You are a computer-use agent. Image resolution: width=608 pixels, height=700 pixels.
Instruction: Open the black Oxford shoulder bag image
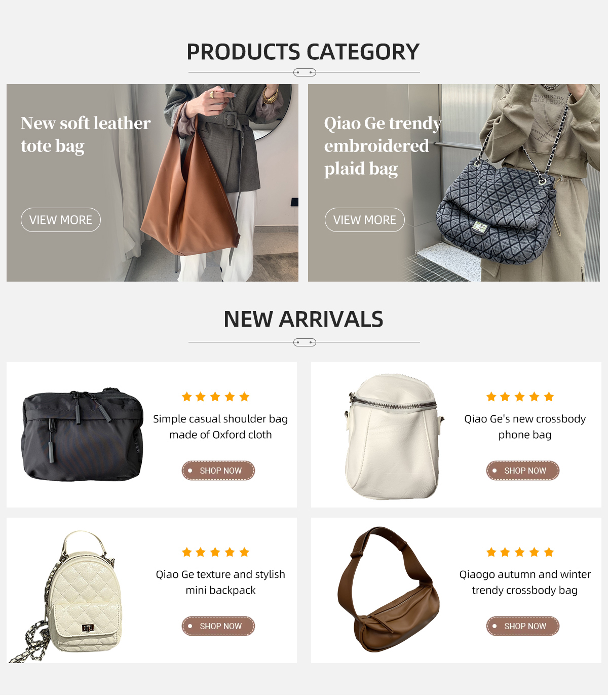[82, 435]
